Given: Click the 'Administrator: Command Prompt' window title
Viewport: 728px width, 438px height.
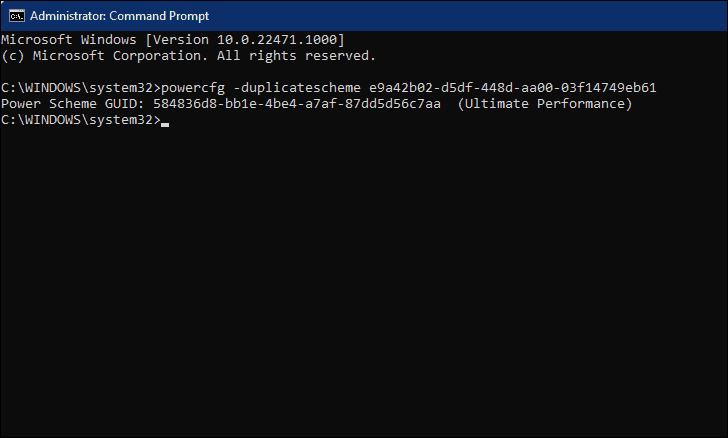Looking at the screenshot, I should coord(119,16).
